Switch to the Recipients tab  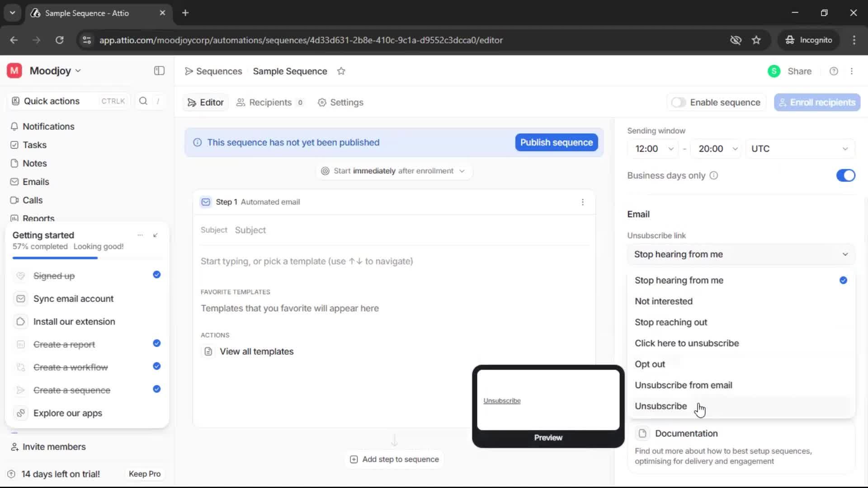(270, 102)
